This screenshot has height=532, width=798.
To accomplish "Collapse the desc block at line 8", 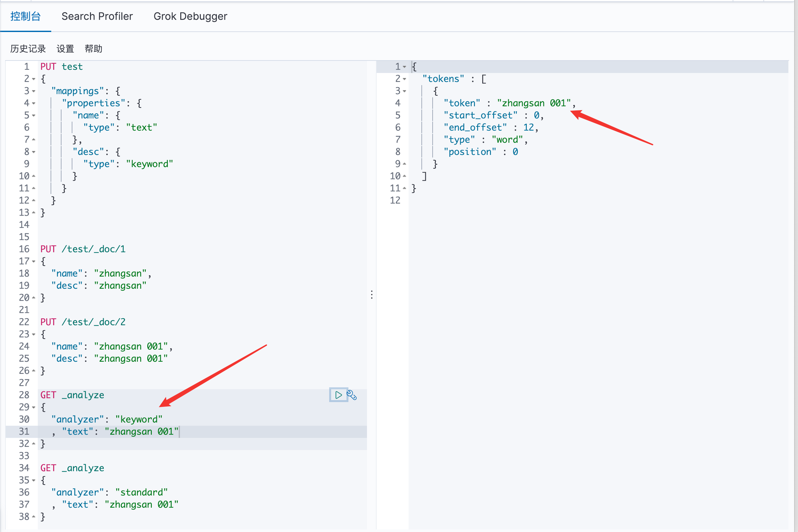I will (x=34, y=152).
